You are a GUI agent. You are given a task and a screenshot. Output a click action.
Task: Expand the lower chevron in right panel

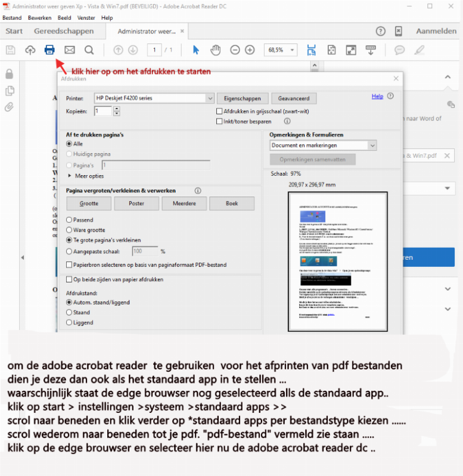pyautogui.click(x=448, y=309)
